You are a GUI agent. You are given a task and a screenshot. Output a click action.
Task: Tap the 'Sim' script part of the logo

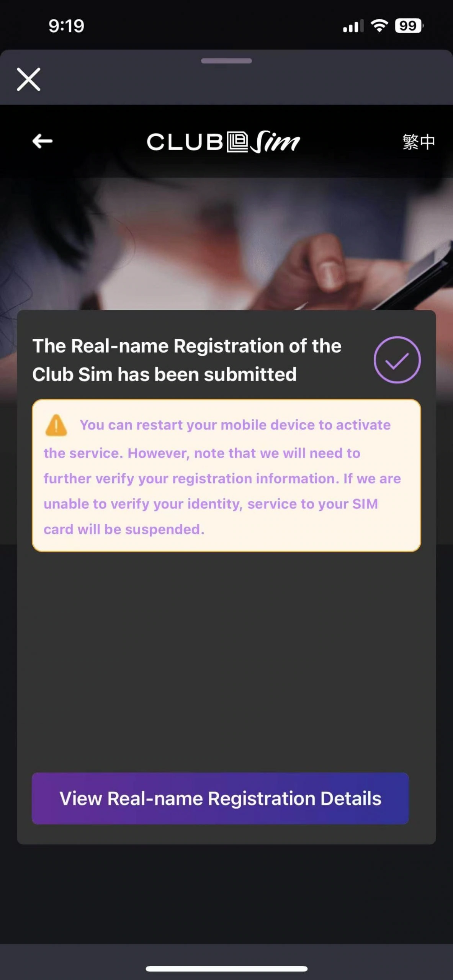pos(275,142)
